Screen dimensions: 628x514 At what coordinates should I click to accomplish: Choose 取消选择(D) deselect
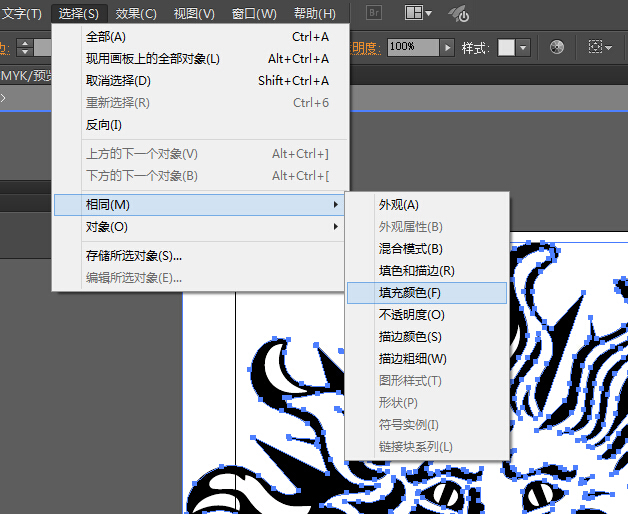(200, 81)
